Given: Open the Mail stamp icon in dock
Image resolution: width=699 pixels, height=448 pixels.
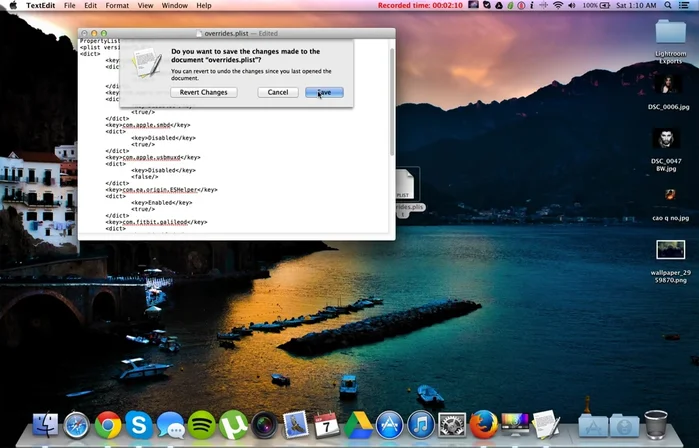Looking at the screenshot, I should tap(296, 425).
